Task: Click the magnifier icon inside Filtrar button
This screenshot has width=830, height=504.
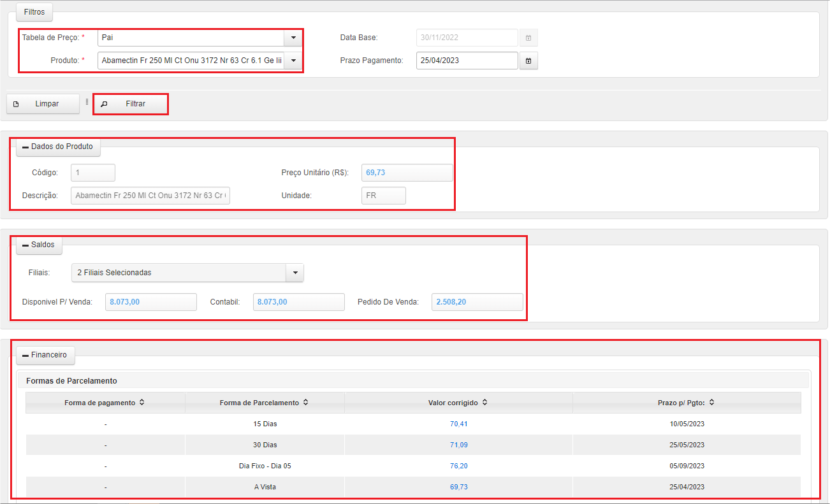Action: (x=104, y=103)
